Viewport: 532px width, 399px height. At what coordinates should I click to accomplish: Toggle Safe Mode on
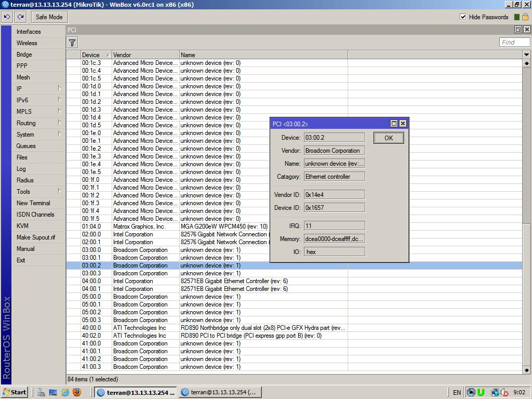[49, 17]
